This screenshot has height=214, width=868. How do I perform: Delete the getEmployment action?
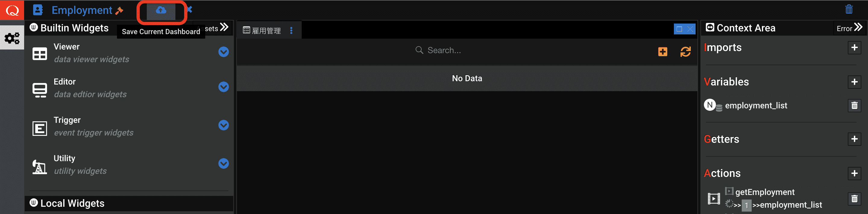pyautogui.click(x=854, y=199)
